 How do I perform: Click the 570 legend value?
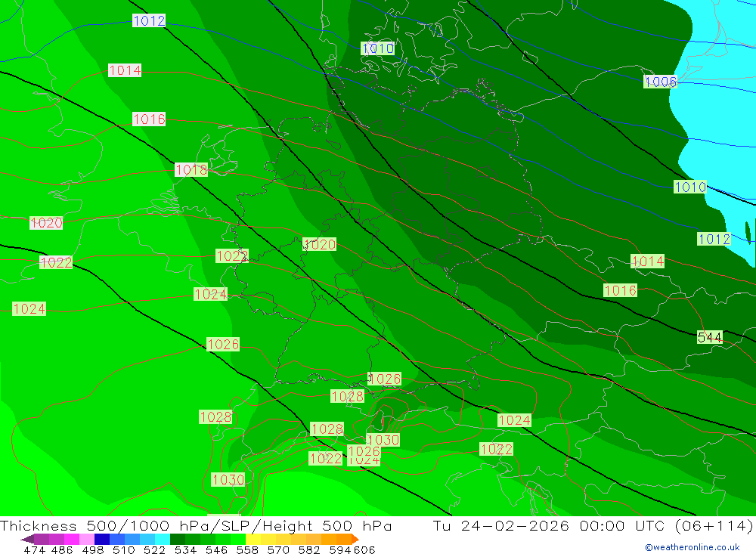(277, 549)
